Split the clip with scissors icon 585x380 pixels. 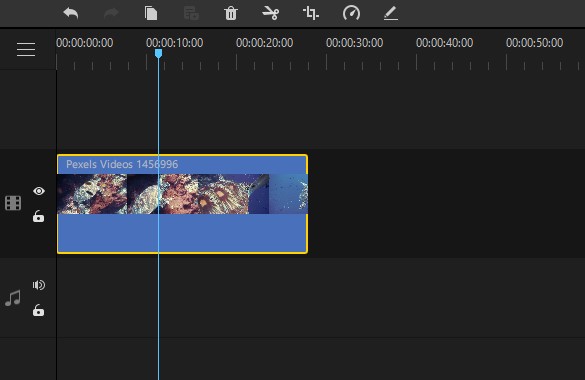271,13
